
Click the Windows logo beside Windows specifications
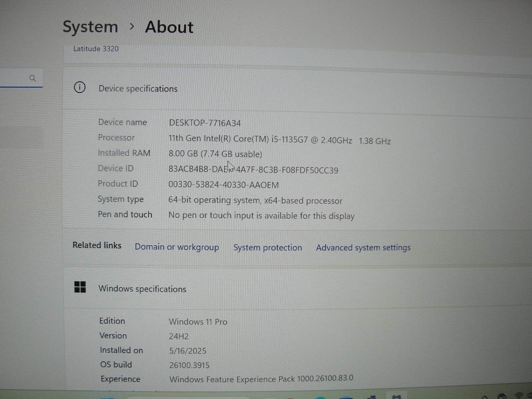click(81, 288)
